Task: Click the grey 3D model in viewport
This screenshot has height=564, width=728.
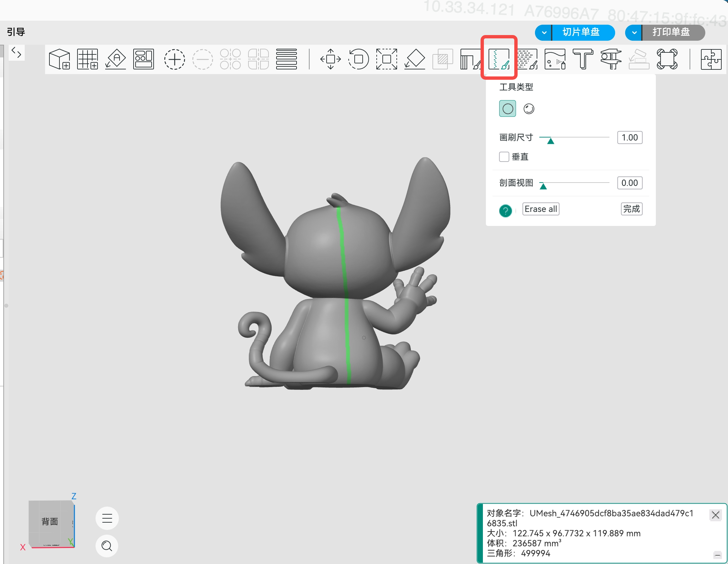Action: click(x=335, y=273)
